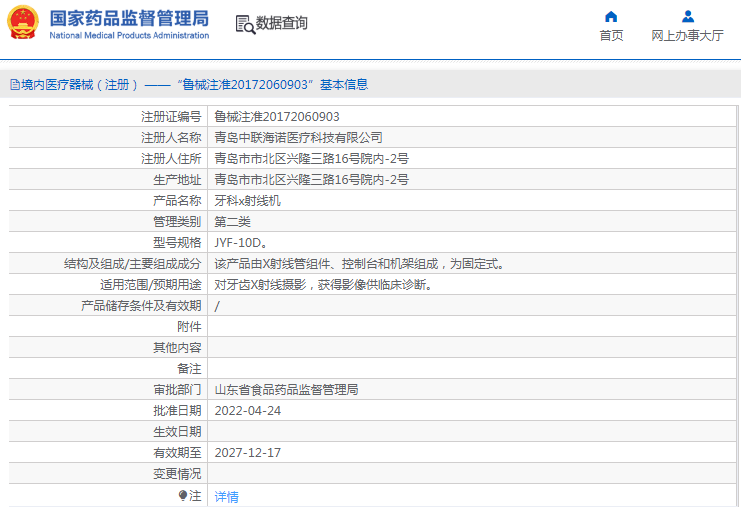Click the product name 牙科x射线机
Screen dimensions: 741x508
point(248,200)
